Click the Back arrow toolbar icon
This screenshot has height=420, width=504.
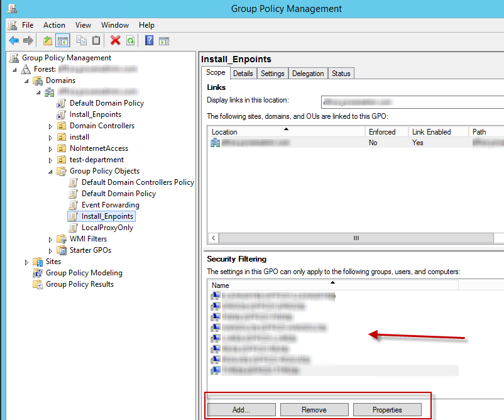click(x=13, y=41)
